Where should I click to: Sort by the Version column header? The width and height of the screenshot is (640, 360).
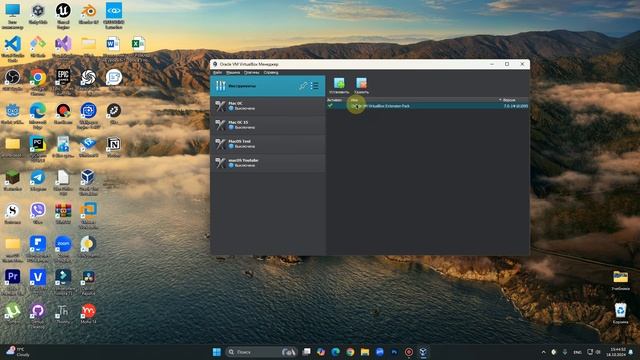click(x=509, y=100)
